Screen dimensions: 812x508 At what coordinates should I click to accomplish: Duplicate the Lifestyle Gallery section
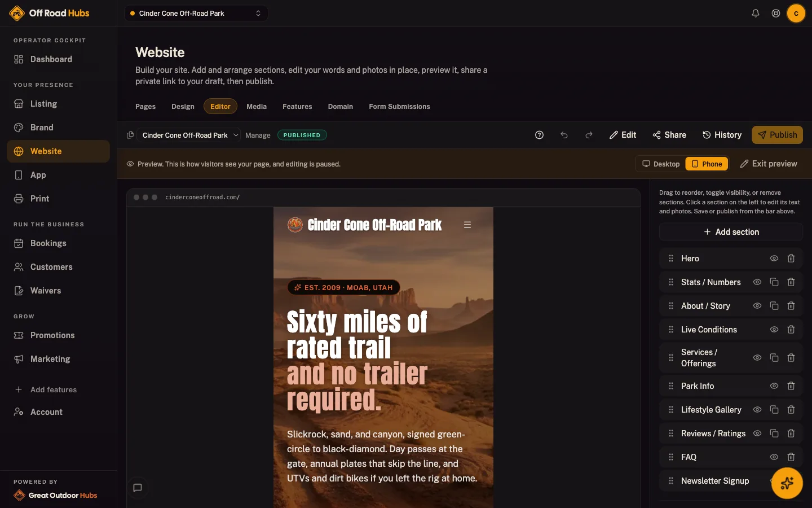[774, 410]
